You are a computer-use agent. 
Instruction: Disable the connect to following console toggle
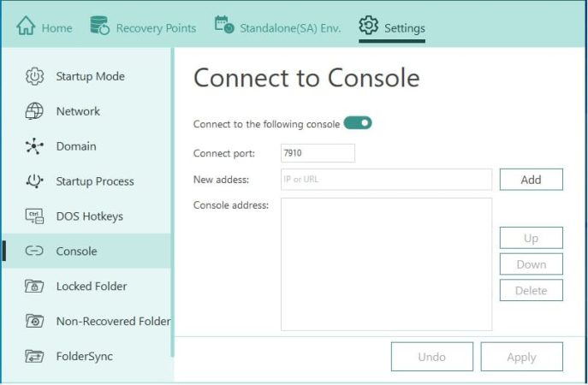(358, 123)
